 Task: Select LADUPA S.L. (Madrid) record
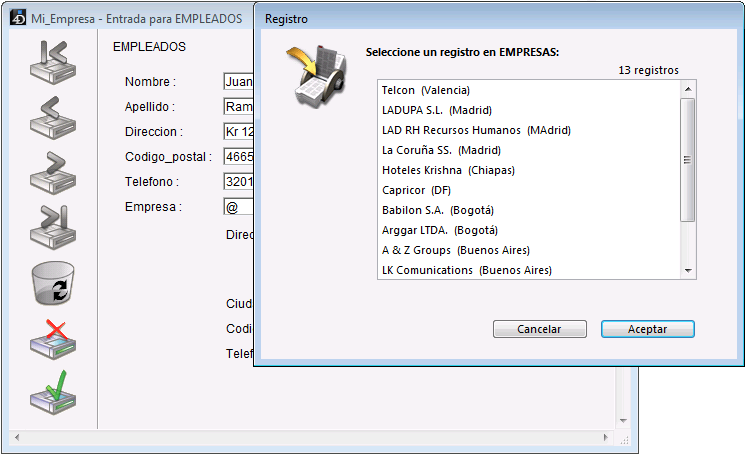point(436,110)
